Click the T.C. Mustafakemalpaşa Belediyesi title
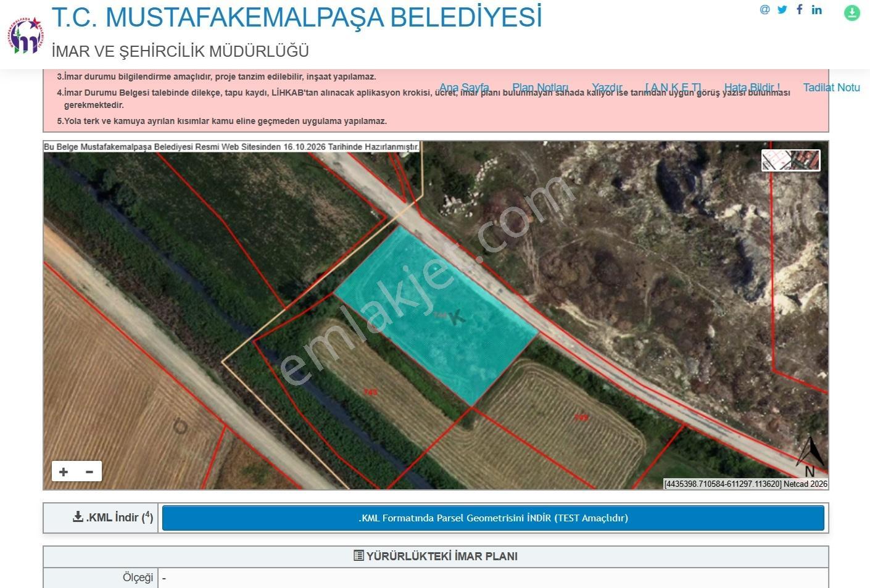The image size is (870, 588). 297,17
